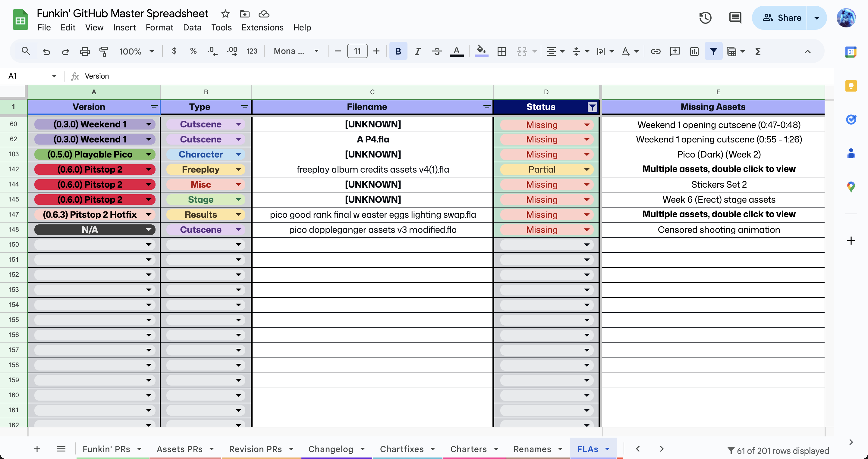Viewport: 868px width, 459px height.
Task: Show all comments
Action: [735, 18]
